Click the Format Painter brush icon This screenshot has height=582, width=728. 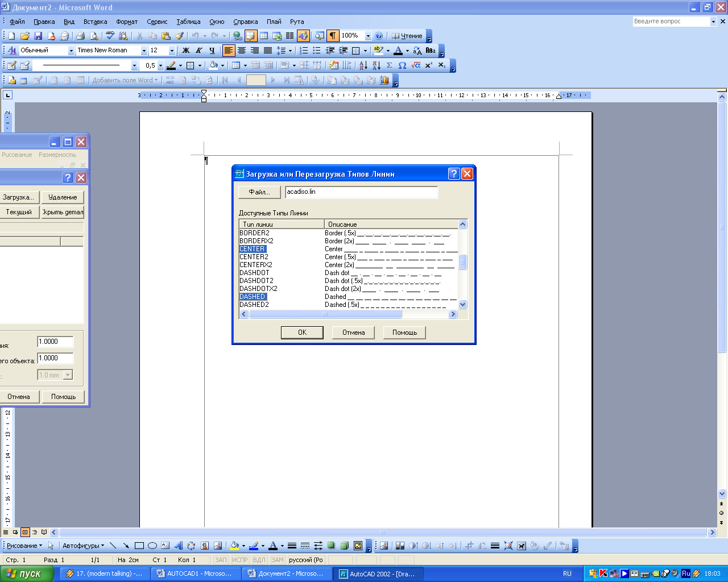pyautogui.click(x=179, y=36)
